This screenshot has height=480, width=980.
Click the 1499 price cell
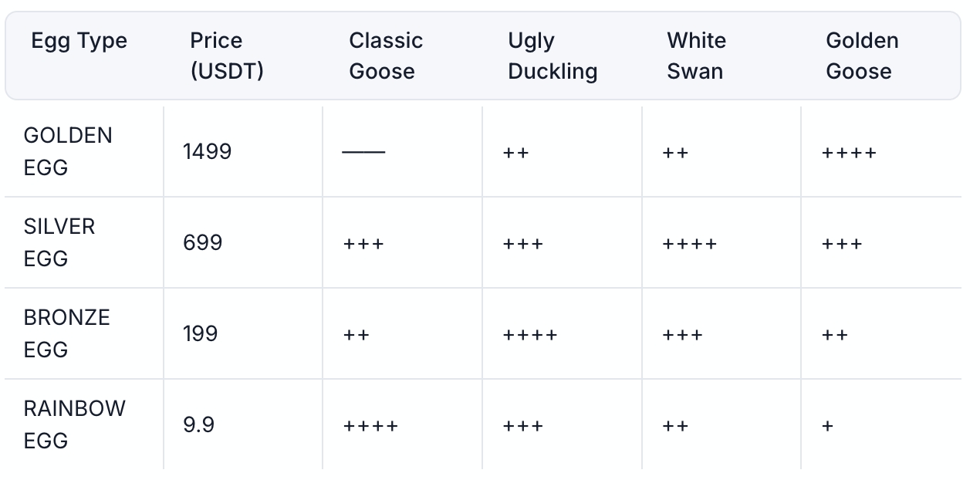click(208, 151)
